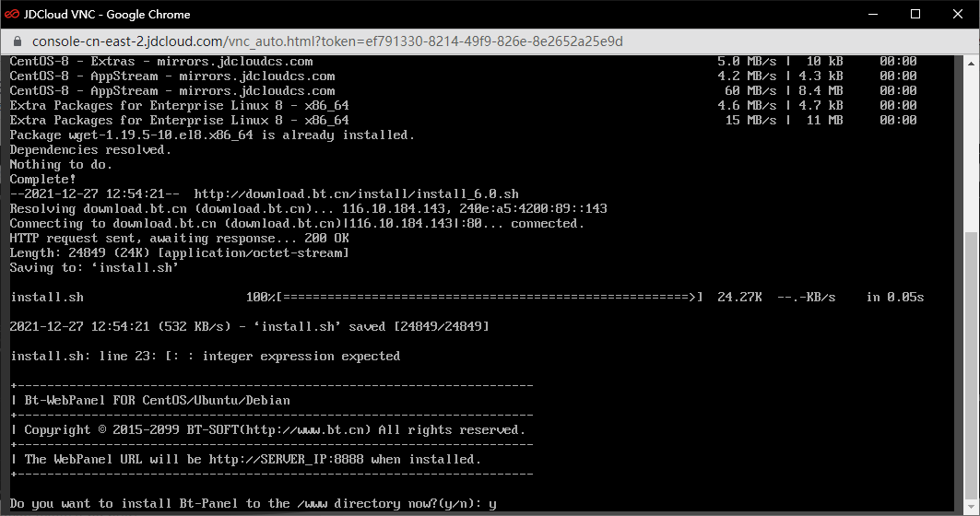This screenshot has width=980, height=516.
Task: Click the AppStream line showing 4.2 MB/s
Action: tap(463, 76)
